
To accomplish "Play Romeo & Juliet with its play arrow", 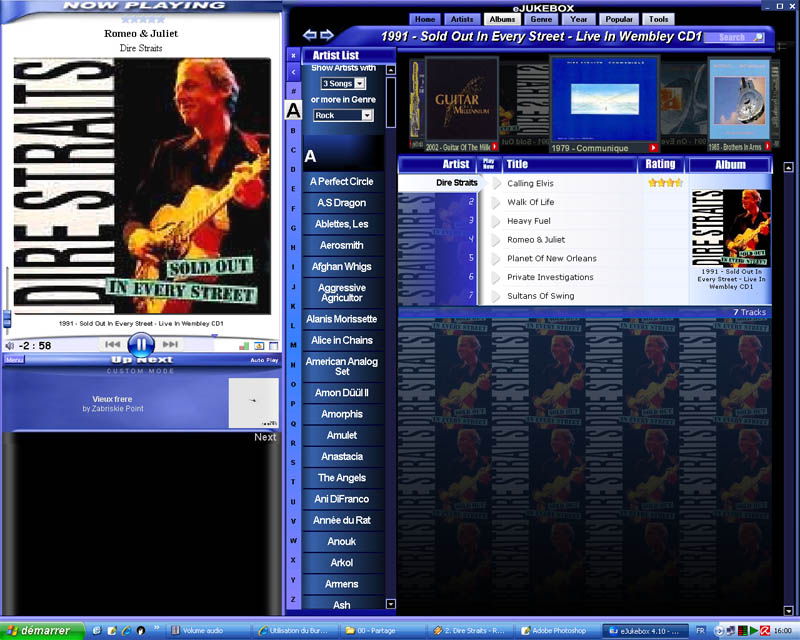I will 496,239.
